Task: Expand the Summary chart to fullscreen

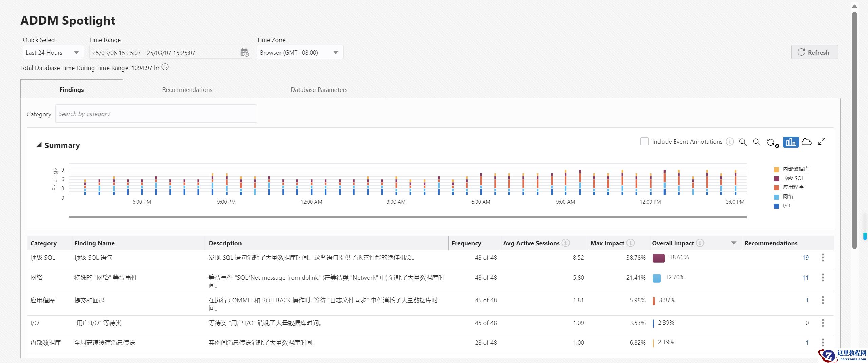Action: pos(822,142)
